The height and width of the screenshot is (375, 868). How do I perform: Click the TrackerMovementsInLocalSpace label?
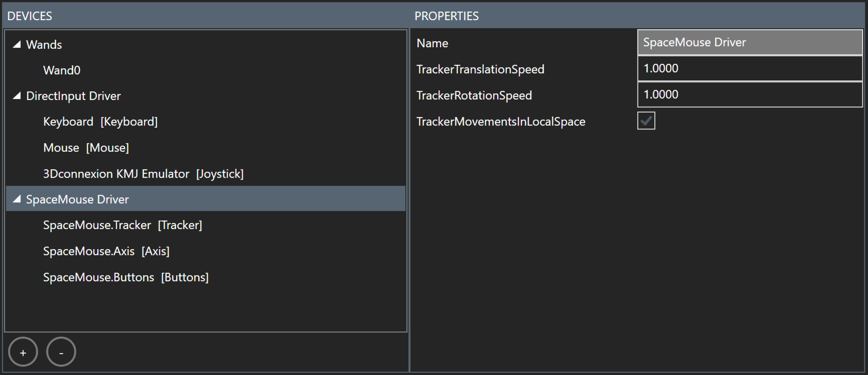501,121
